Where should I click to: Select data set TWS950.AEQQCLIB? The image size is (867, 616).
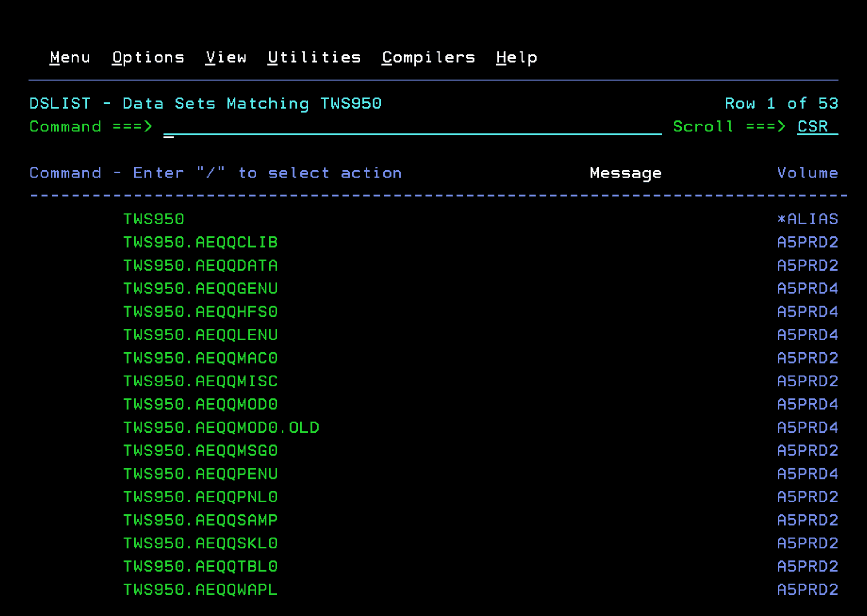point(200,243)
